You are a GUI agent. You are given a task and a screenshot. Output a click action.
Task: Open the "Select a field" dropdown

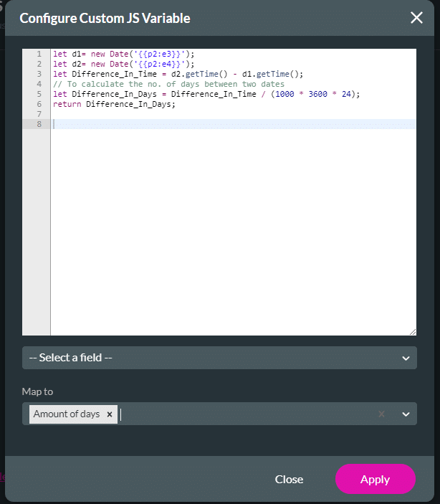click(219, 358)
